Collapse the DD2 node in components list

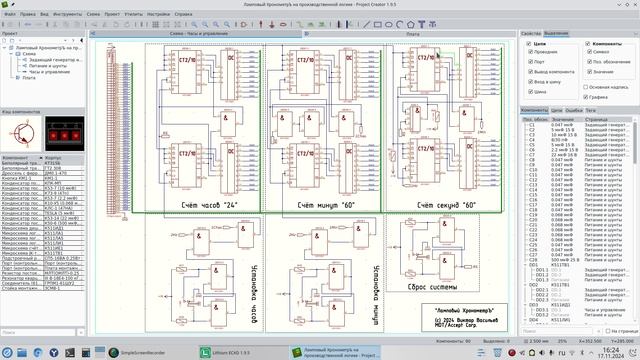tap(525, 285)
